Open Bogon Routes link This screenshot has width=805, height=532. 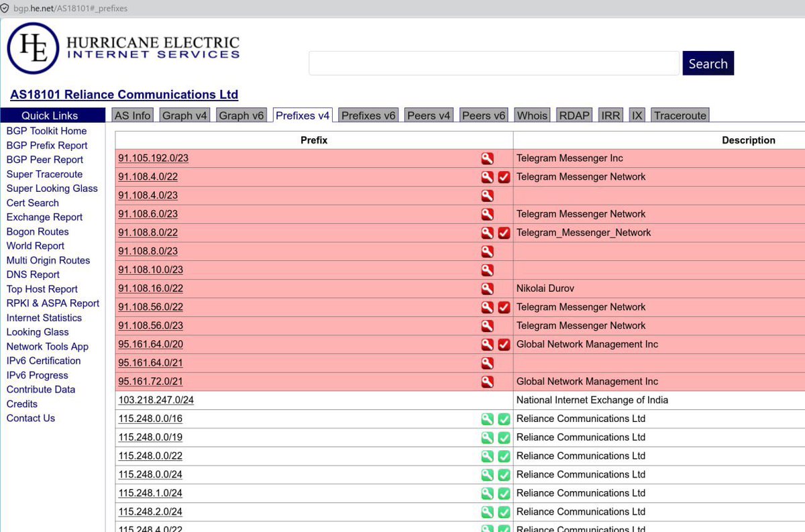tap(38, 231)
